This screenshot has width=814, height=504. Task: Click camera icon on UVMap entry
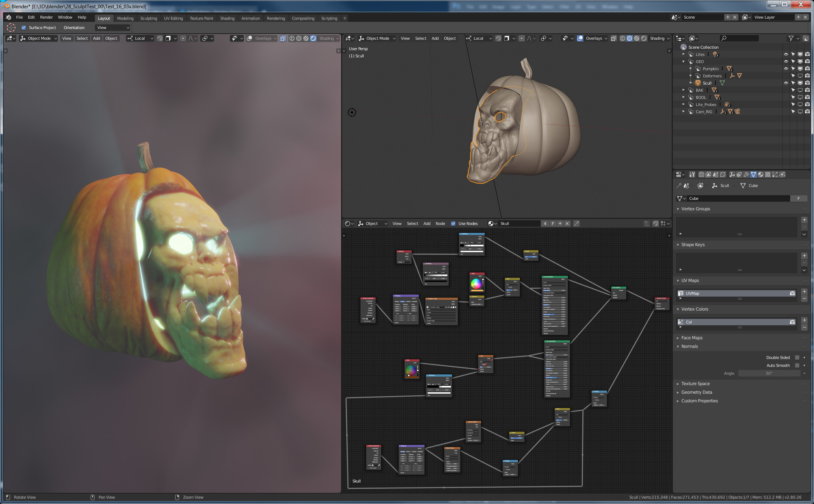tap(792, 293)
